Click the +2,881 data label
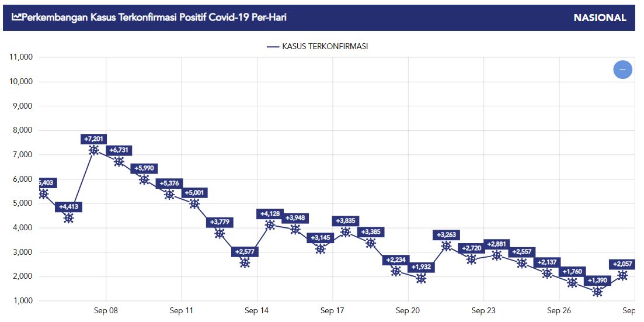The image size is (644, 322). click(497, 244)
